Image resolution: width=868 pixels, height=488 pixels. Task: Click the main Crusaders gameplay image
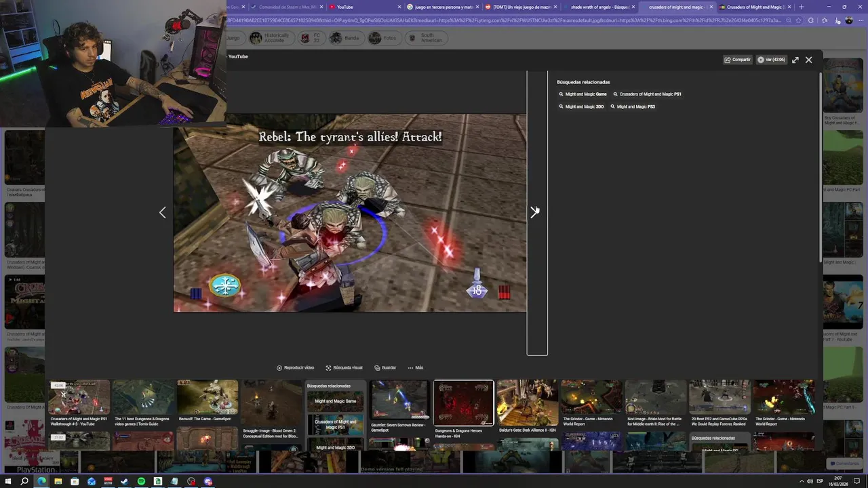point(350,213)
